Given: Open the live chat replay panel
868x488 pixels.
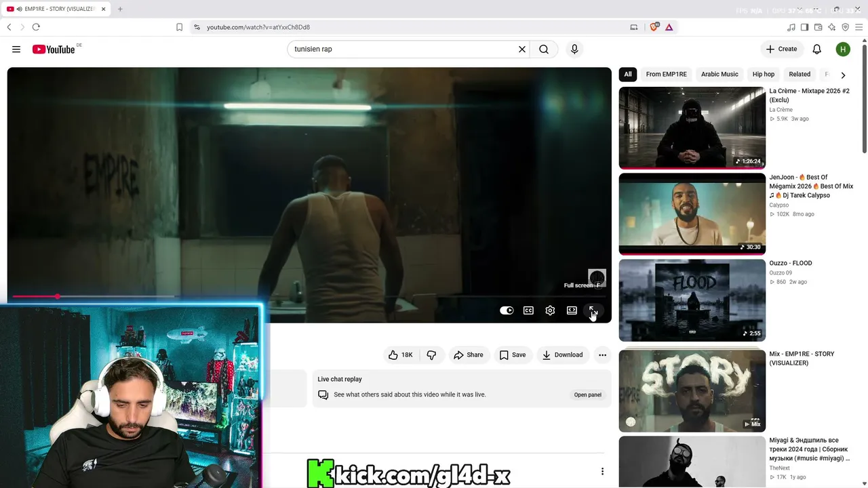Looking at the screenshot, I should pyautogui.click(x=588, y=394).
